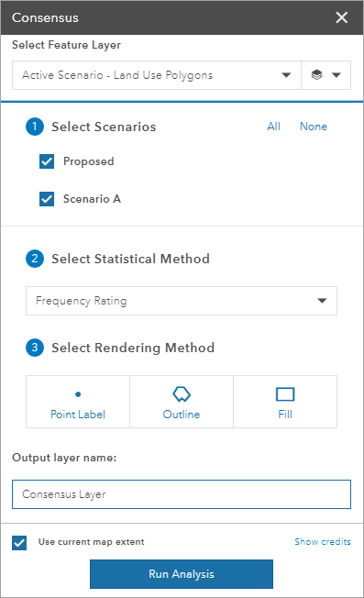Click the layers stack icon
This screenshot has height=598, width=364.
tap(316, 75)
